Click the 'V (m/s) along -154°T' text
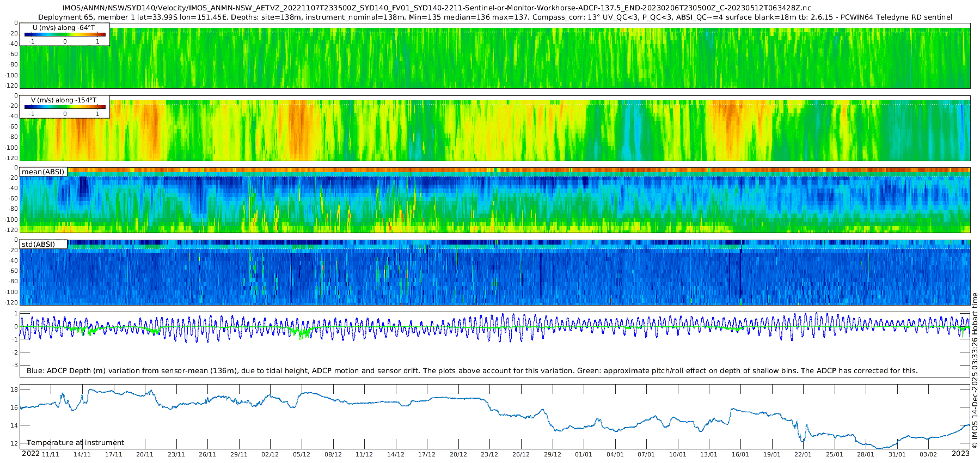Screen dimensions: 980x463 click(x=64, y=100)
